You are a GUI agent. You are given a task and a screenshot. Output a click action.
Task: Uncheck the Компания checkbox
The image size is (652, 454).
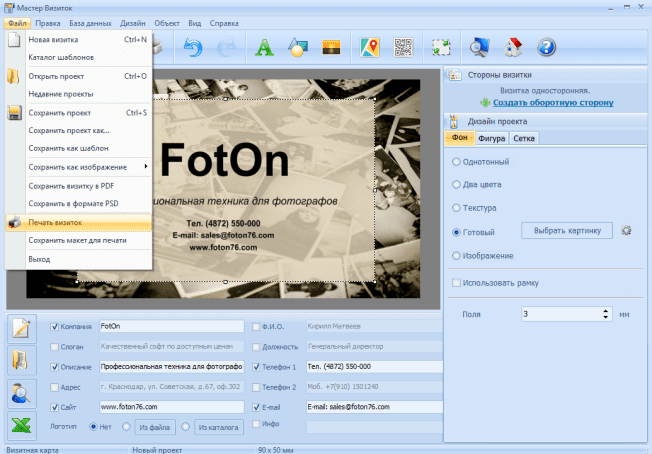click(x=54, y=327)
